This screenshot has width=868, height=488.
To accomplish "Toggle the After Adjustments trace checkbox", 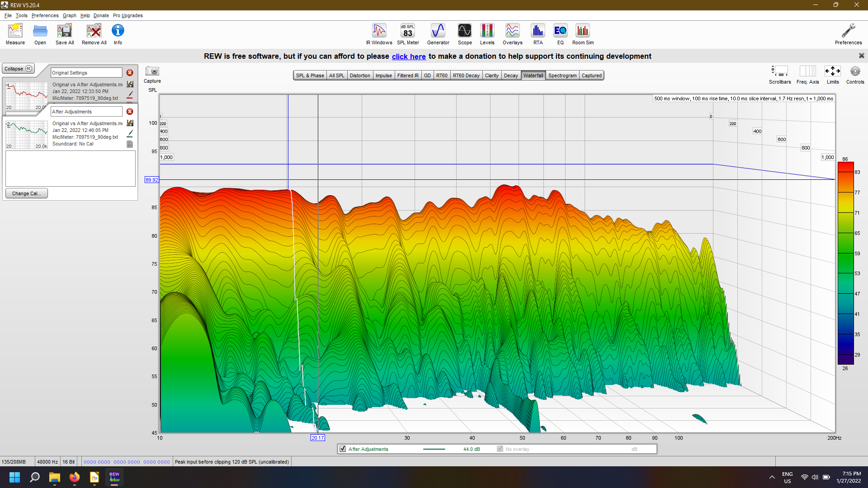I will pos(343,449).
